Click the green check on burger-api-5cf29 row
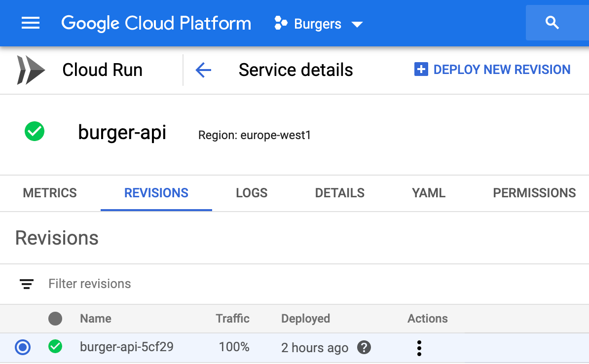 (55, 346)
